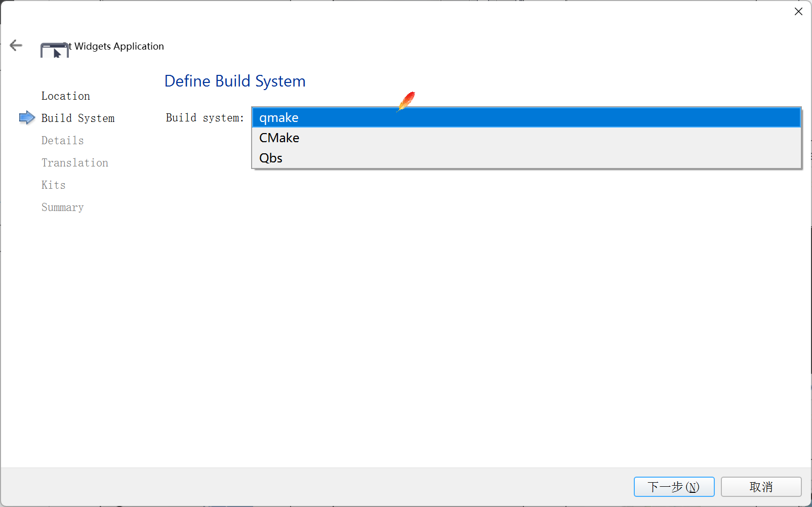Click the Kits step in sidebar
This screenshot has height=507, width=812.
pos(54,185)
